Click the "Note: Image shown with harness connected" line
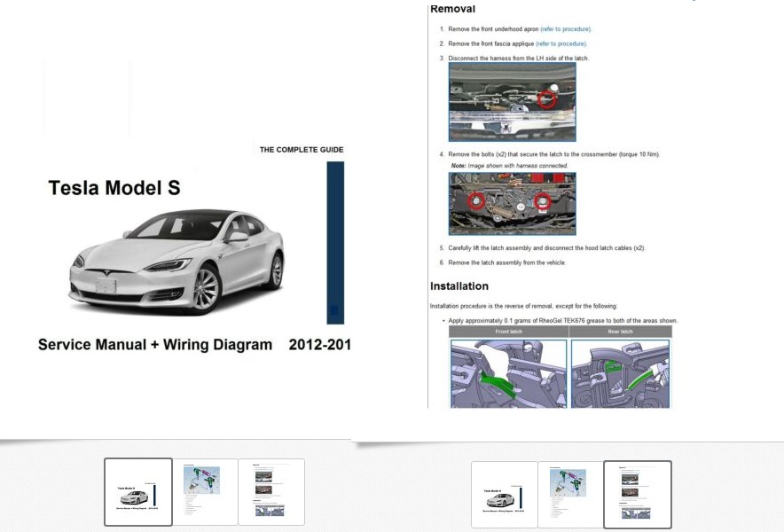This screenshot has width=784, height=532. click(509, 166)
